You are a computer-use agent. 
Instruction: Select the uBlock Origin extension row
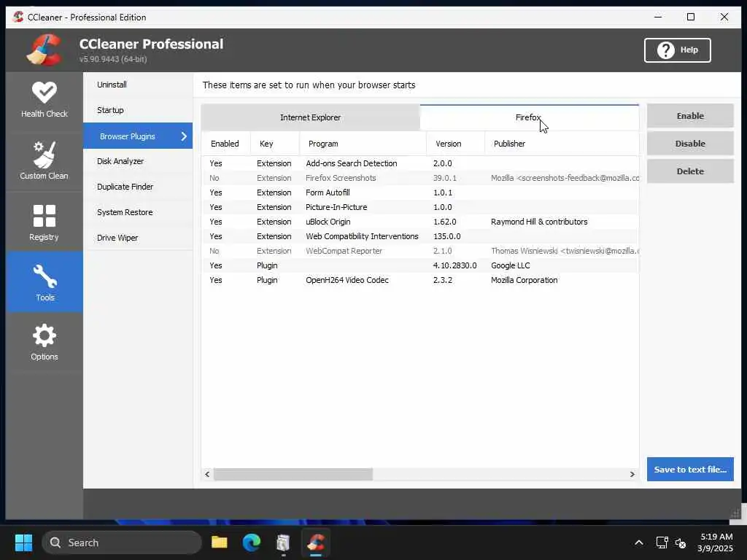coord(419,222)
